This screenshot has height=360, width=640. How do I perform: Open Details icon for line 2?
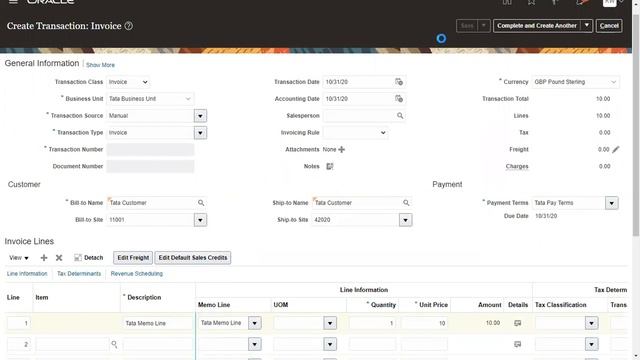coord(518,344)
